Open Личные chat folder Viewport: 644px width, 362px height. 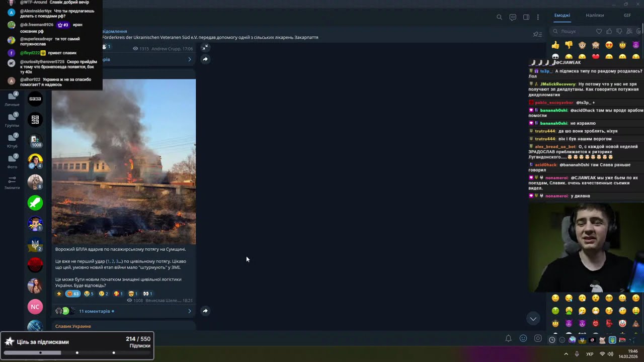coord(12,99)
